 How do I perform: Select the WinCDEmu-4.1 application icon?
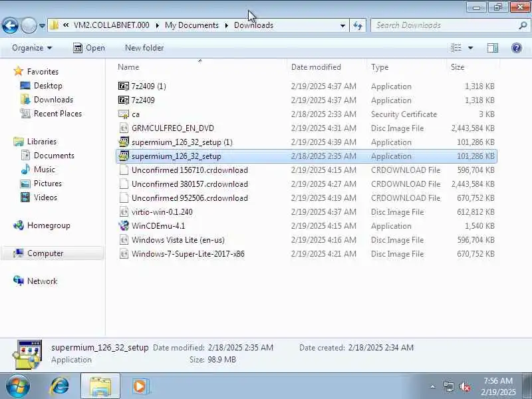pyautogui.click(x=124, y=225)
